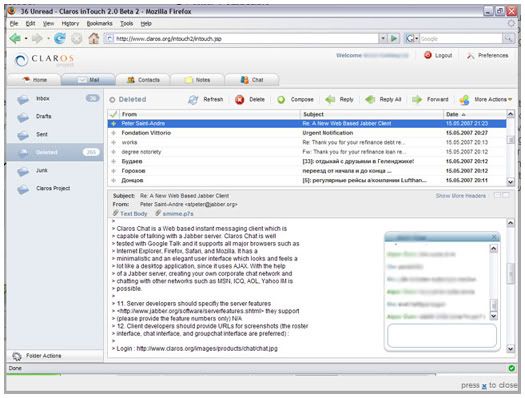
Task: Click the Text Body part link
Action: [130, 214]
